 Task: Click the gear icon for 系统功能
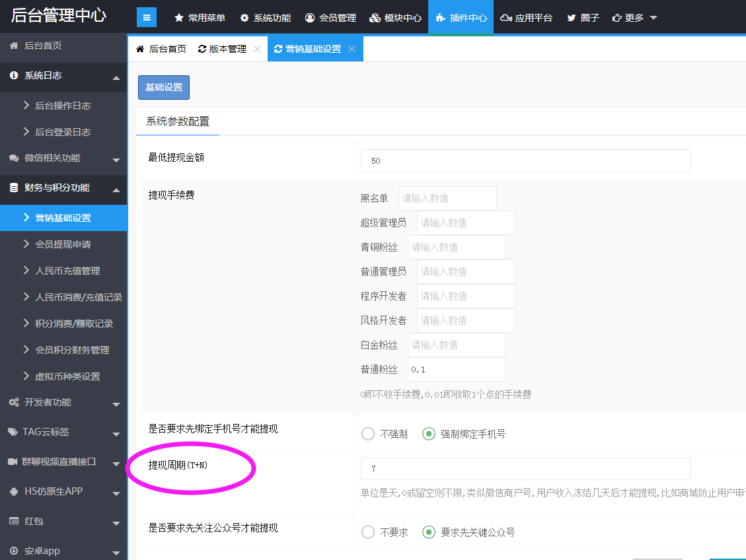coord(244,18)
